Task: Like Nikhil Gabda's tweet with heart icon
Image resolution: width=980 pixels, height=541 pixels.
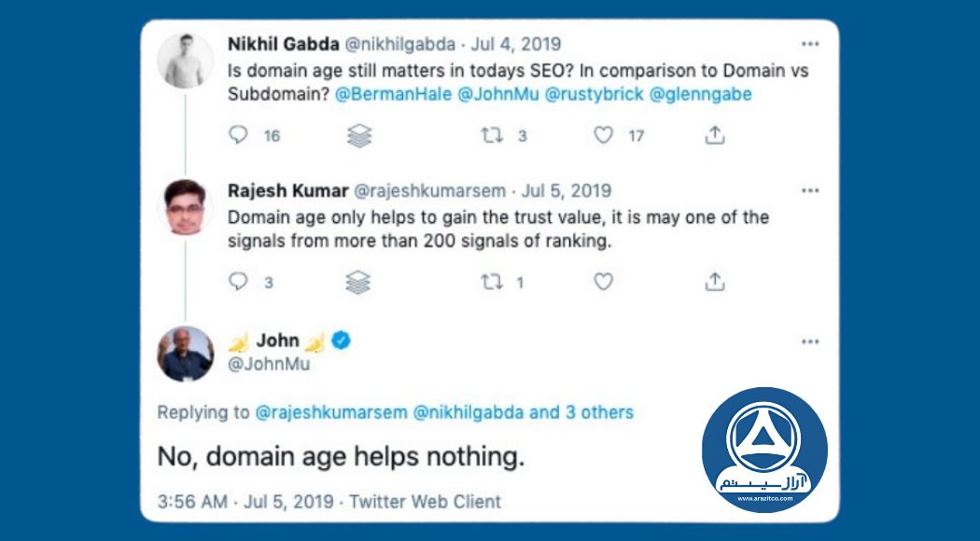Action: (x=604, y=136)
